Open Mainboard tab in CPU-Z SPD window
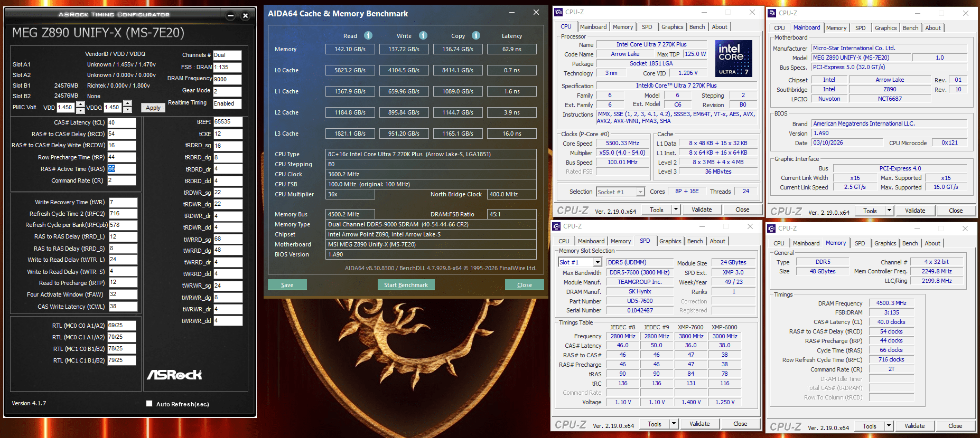The height and width of the screenshot is (438, 980). [591, 241]
